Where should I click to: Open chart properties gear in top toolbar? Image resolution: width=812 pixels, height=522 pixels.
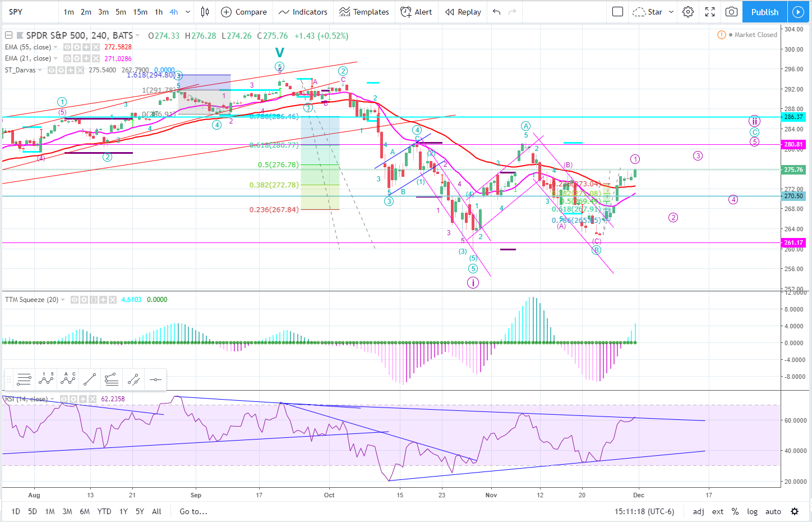688,12
